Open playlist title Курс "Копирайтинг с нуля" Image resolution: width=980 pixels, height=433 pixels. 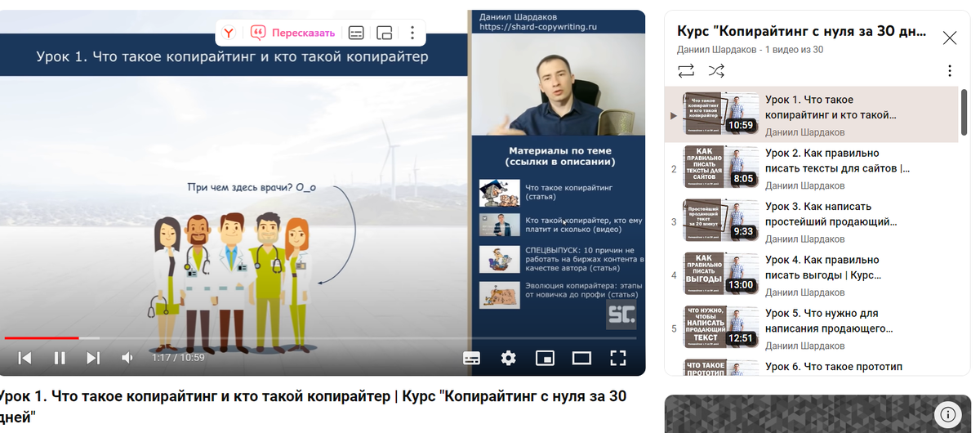(802, 32)
